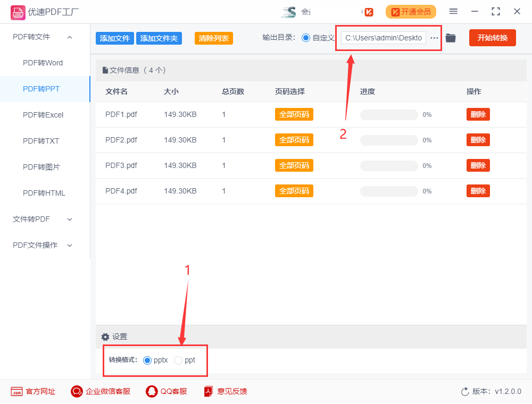
Task: Click the PDF1.pdf file name
Action: (121, 115)
